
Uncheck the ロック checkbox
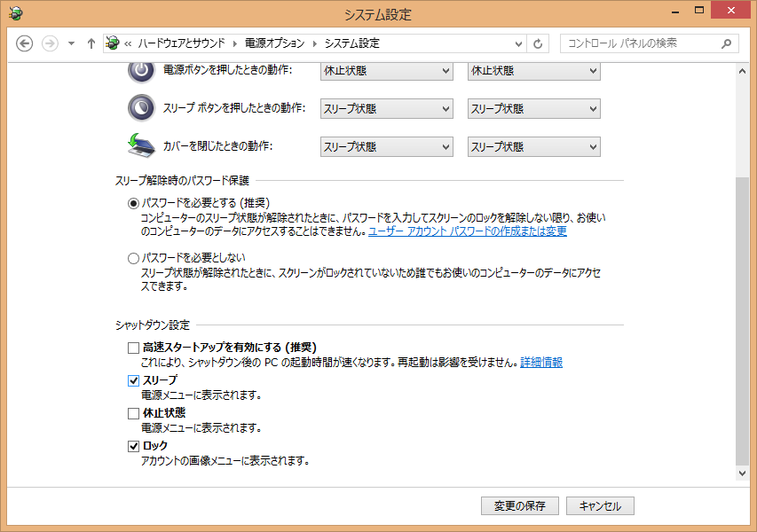[x=133, y=446]
